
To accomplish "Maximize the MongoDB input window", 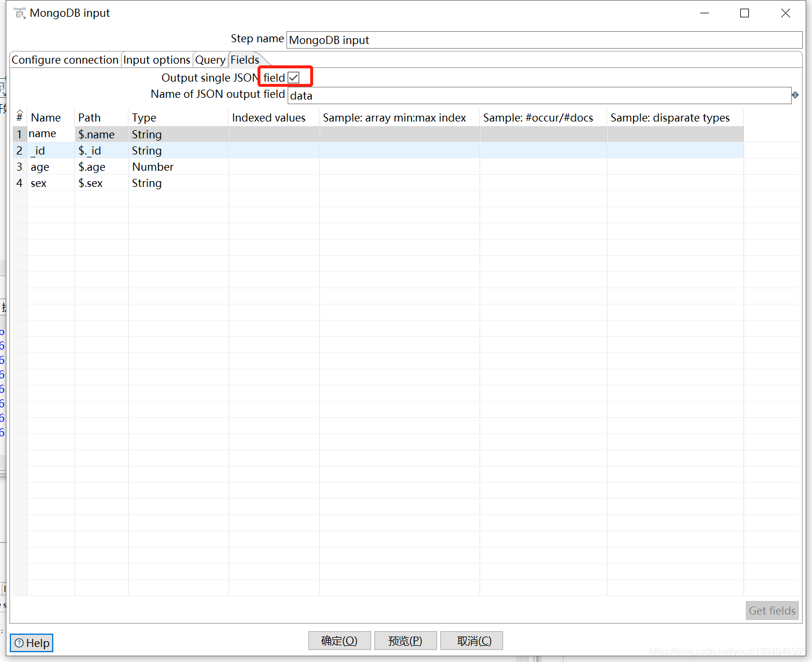I will pyautogui.click(x=745, y=13).
